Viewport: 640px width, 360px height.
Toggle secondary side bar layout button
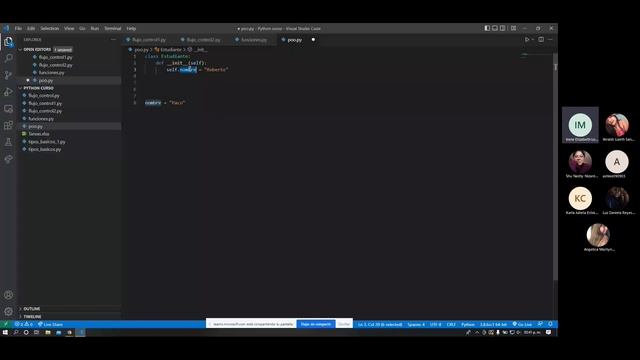tap(502, 28)
